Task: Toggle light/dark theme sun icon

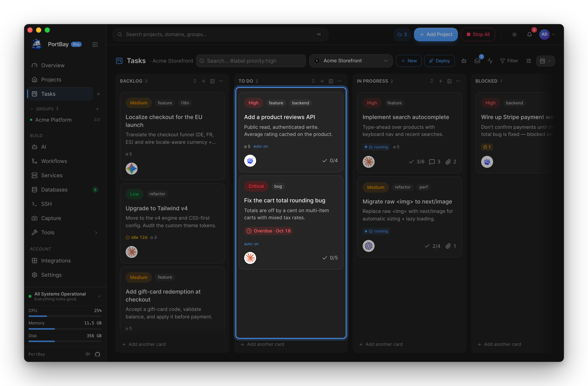Action: (514, 34)
